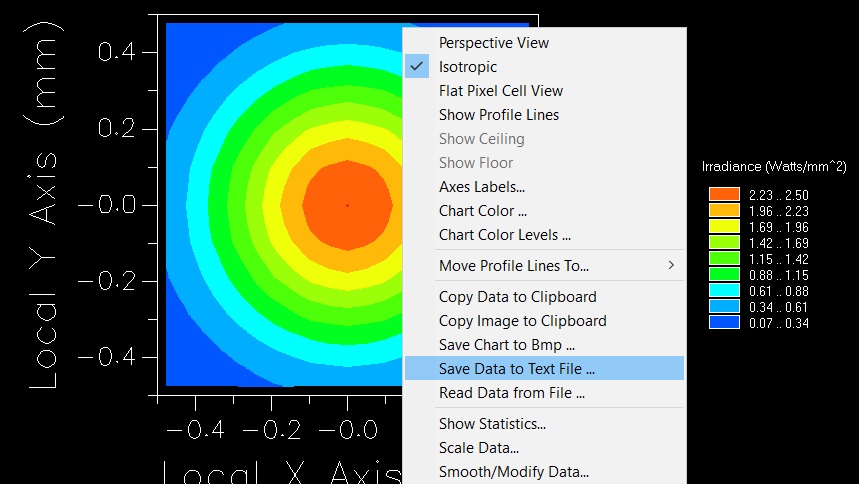859x484 pixels.
Task: Click orange 2.23..2.50 legend swatch
Action: pyautogui.click(x=724, y=194)
